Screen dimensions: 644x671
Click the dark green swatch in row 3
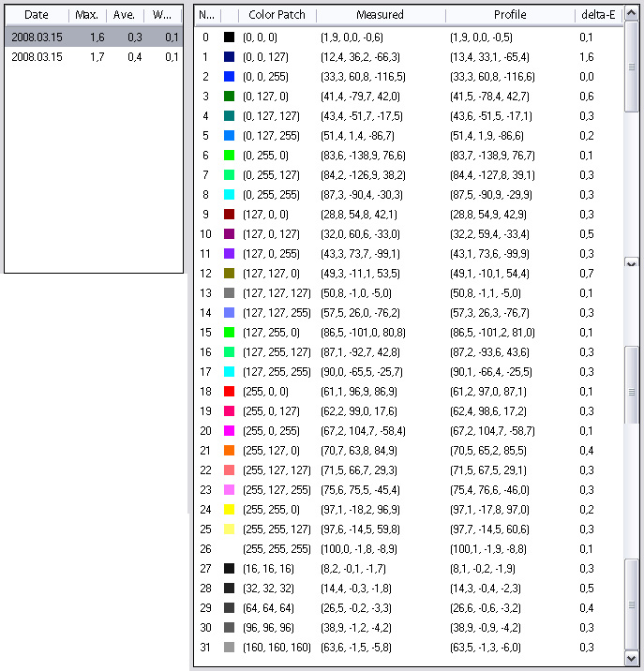pos(229,96)
